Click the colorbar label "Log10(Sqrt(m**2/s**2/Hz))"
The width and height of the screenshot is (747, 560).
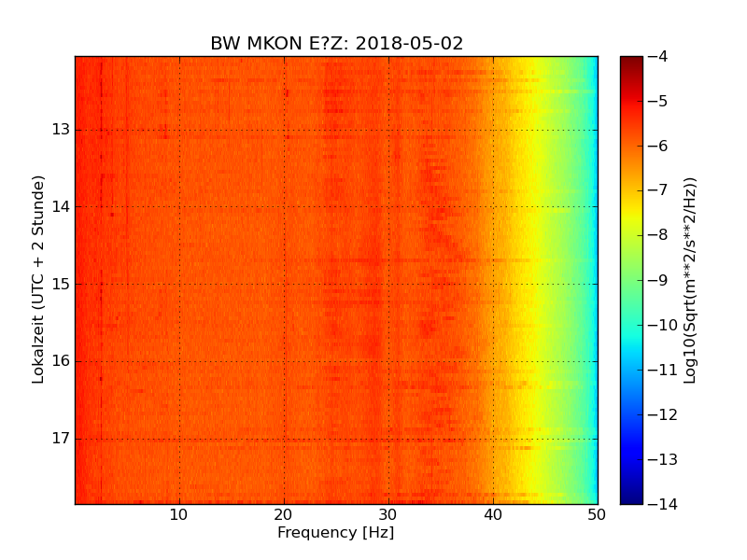pyautogui.click(x=689, y=281)
